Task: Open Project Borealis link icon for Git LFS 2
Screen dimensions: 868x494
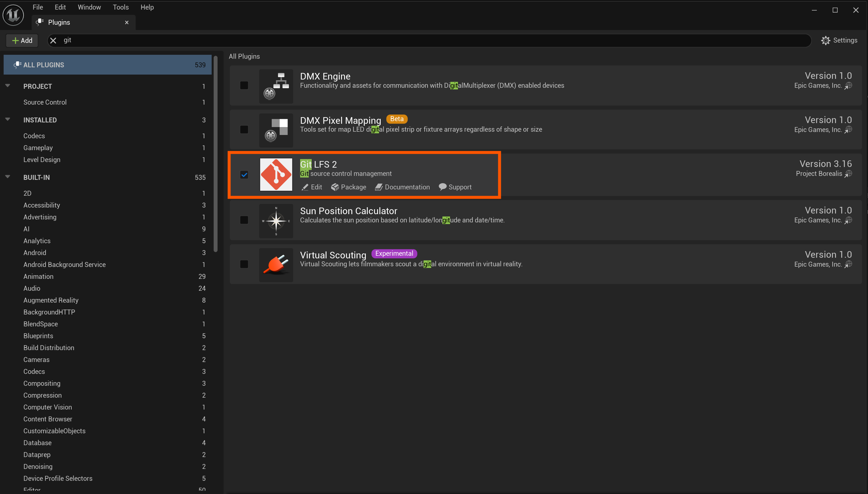Action: 848,174
